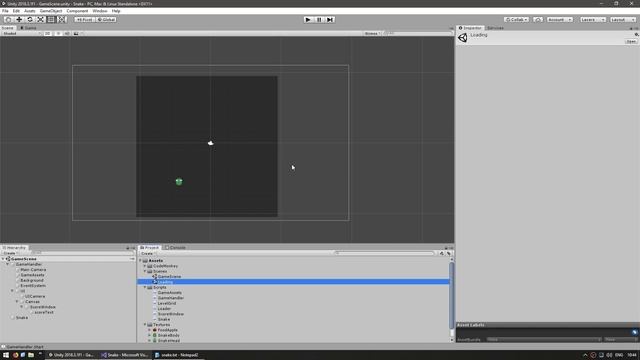The image size is (640, 360).
Task: Select UICamera in Hierarchy
Action: [35, 296]
